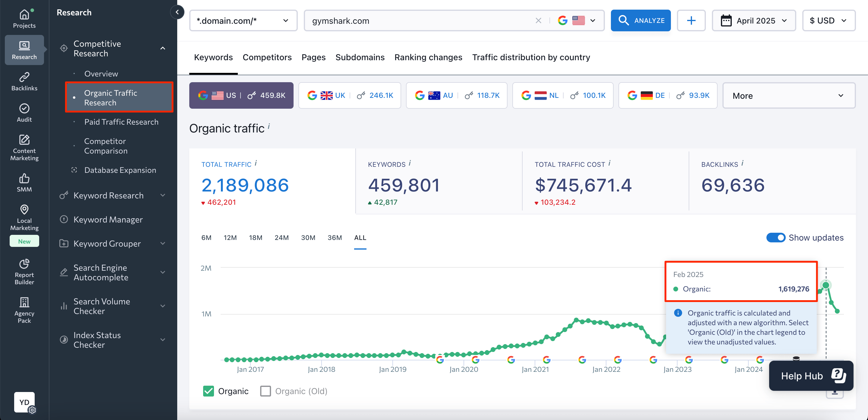Open Overview in Competitive Research

click(101, 74)
